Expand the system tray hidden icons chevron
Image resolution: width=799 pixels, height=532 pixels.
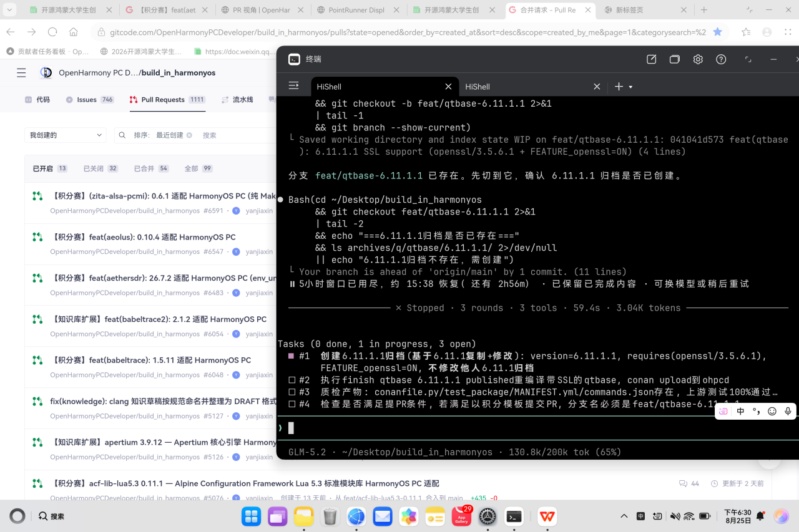click(x=624, y=516)
